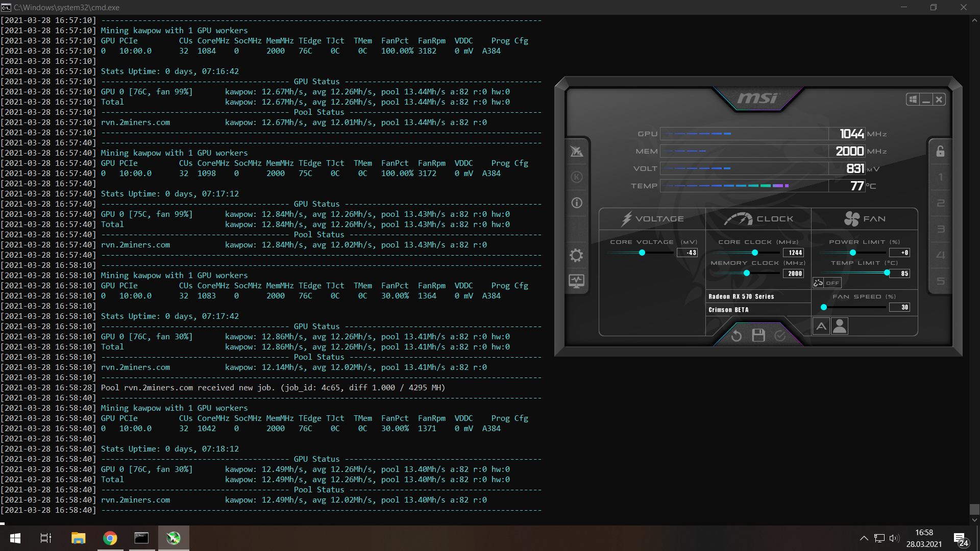Apply settings with the checkmark icon

pyautogui.click(x=780, y=335)
